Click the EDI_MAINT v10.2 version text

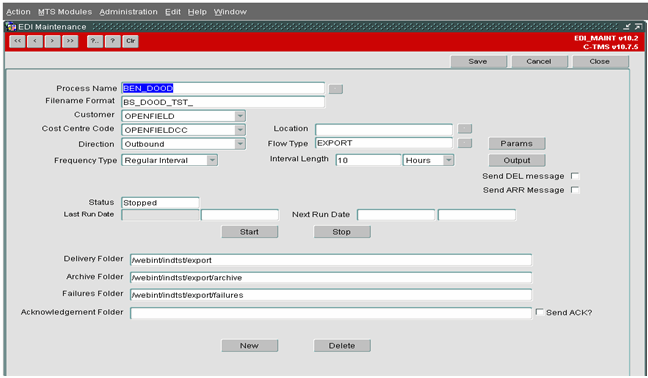click(x=606, y=38)
